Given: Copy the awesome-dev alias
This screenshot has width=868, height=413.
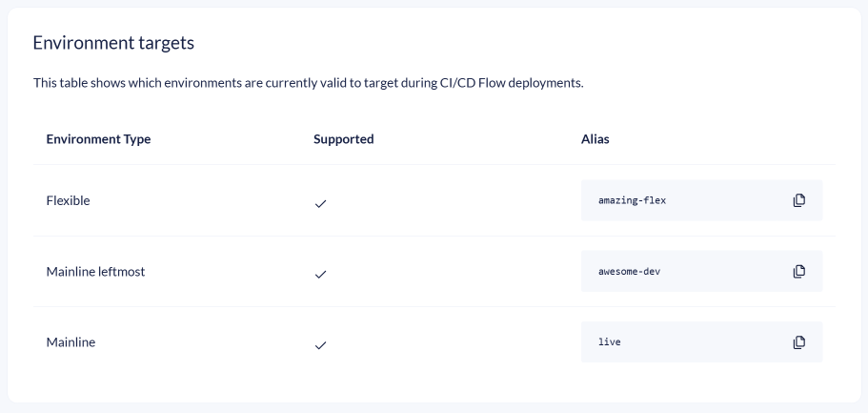Looking at the screenshot, I should click(x=799, y=271).
